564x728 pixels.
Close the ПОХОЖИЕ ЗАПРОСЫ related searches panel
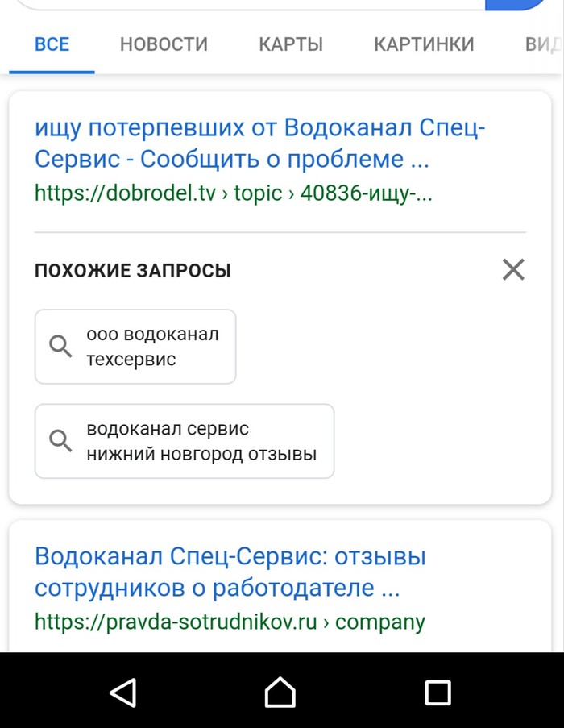coord(513,269)
